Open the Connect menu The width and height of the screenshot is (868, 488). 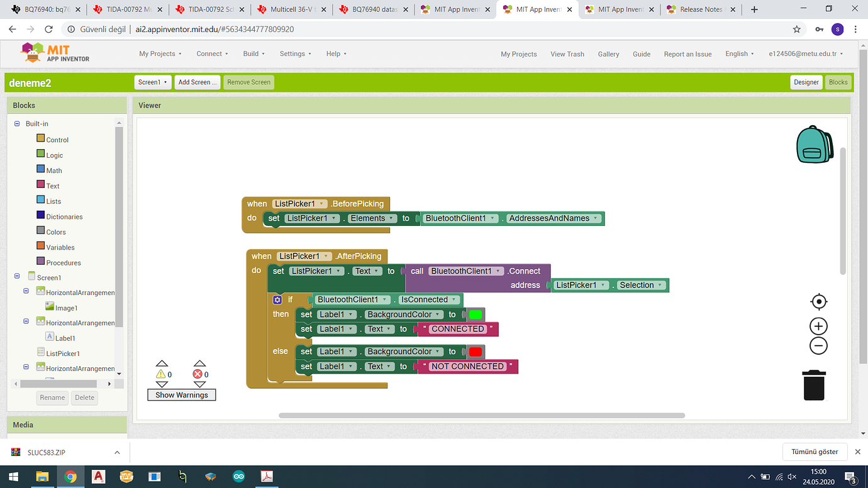point(211,54)
